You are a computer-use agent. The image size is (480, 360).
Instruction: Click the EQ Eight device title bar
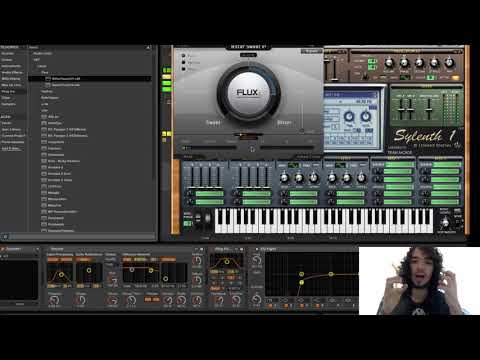[x=307, y=249]
